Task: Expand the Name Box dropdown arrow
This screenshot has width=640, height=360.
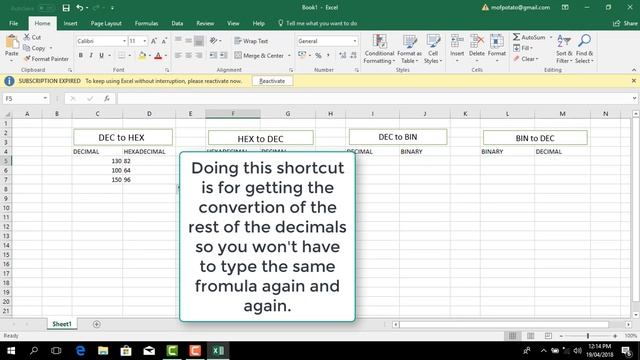Action: [x=45, y=98]
